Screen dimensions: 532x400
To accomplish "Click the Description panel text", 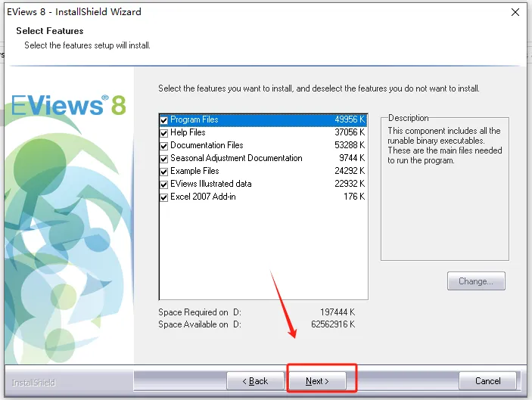I will point(444,145).
